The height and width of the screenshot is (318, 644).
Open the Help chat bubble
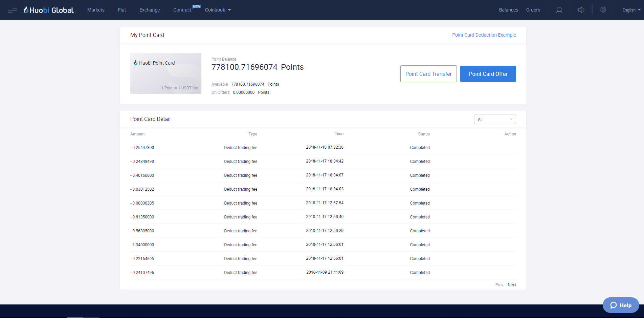coord(621,305)
